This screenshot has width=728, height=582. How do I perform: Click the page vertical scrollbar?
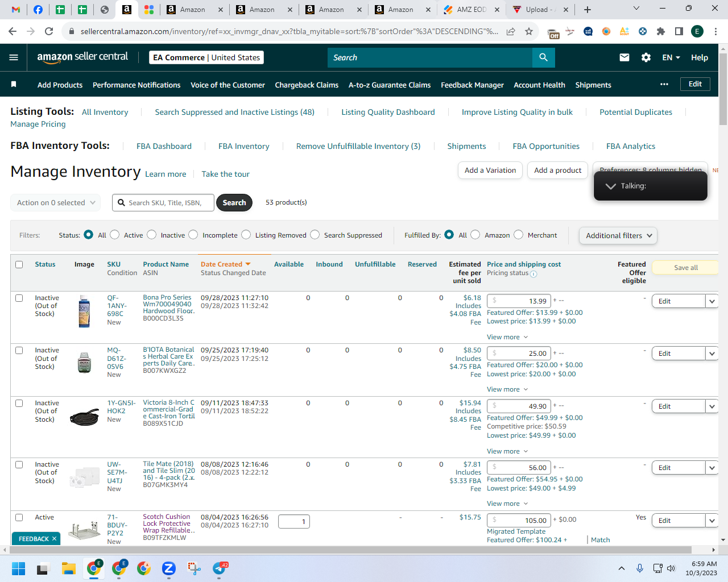(x=723, y=90)
